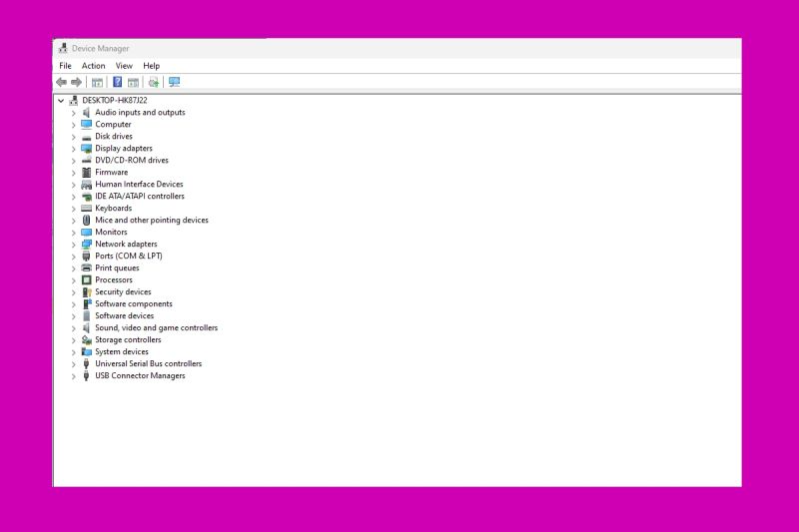Image resolution: width=799 pixels, height=532 pixels.
Task: Click the Forward arrow toolbar icon
Action: coord(77,82)
